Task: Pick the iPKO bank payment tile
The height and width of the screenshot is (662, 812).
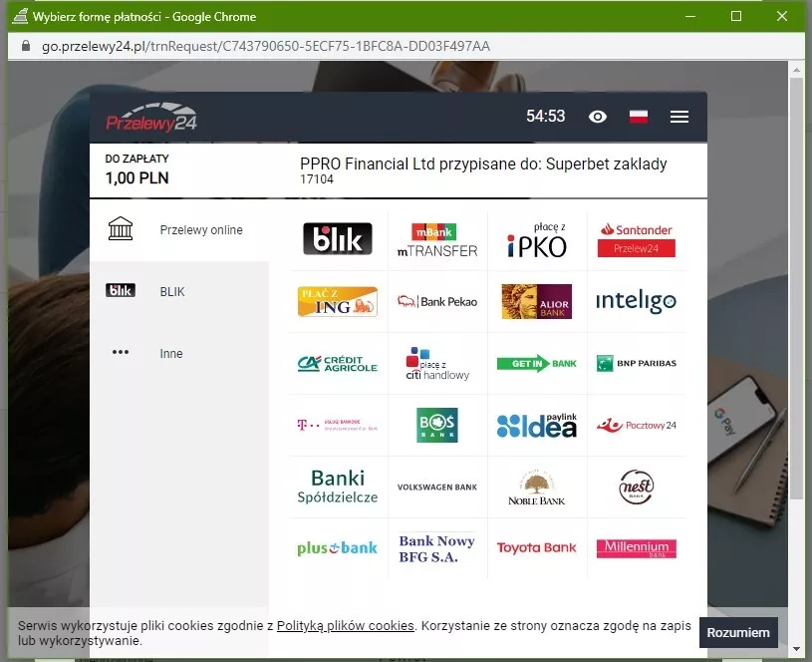Action: click(x=537, y=240)
